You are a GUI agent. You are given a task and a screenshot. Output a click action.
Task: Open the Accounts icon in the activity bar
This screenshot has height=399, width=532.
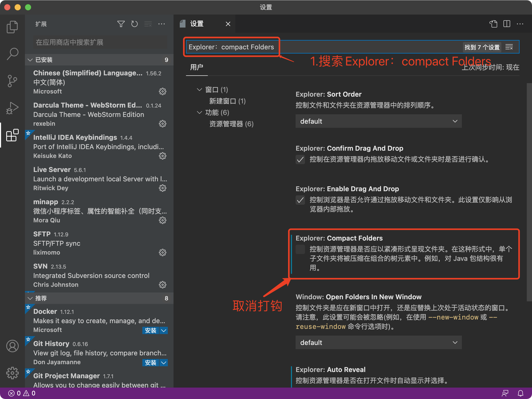(x=12, y=346)
